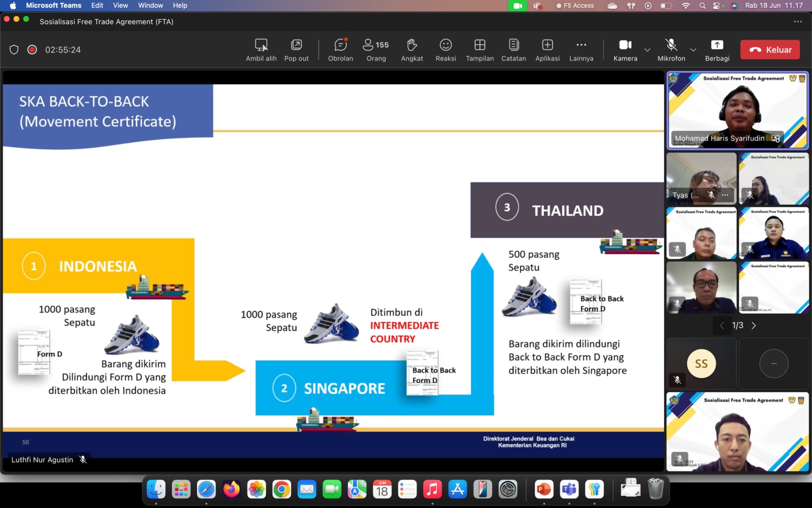Open the Reaksi emoji reactions
The image size is (812, 508).
point(445,45)
